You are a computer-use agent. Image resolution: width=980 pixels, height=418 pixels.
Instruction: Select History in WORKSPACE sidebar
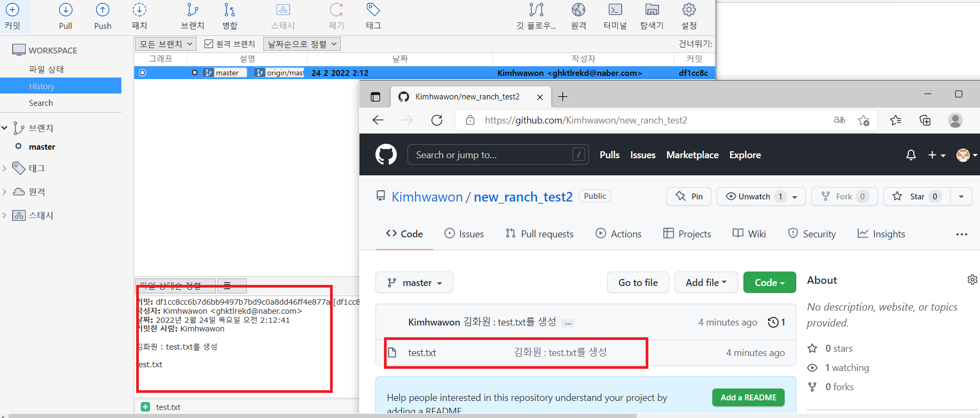[42, 86]
